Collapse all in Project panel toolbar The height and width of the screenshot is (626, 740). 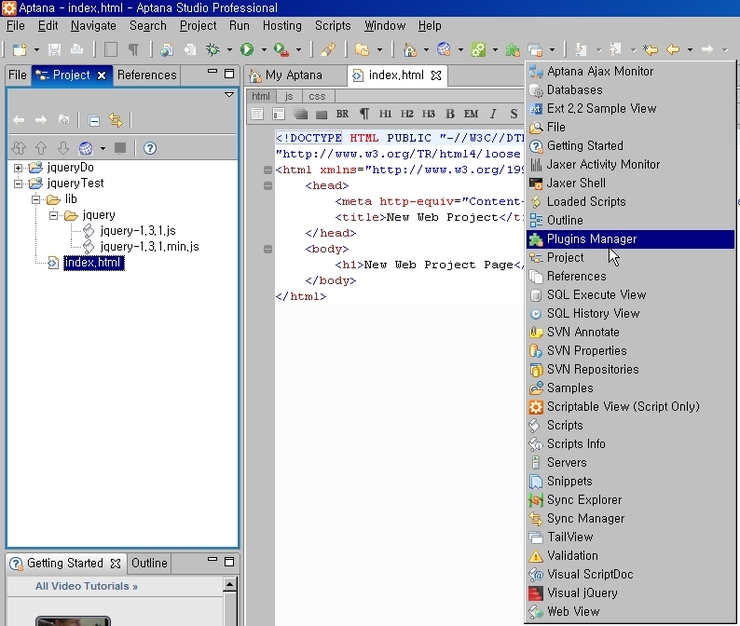tap(94, 121)
